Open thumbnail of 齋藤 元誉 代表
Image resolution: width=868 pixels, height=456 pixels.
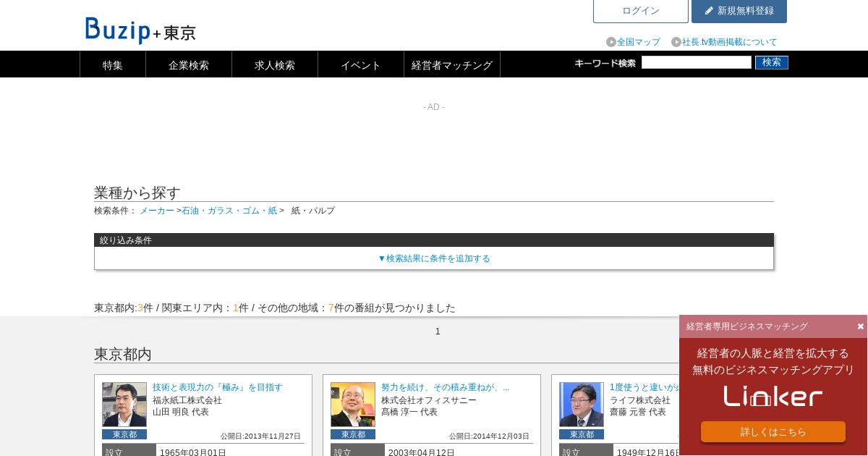[582, 405]
